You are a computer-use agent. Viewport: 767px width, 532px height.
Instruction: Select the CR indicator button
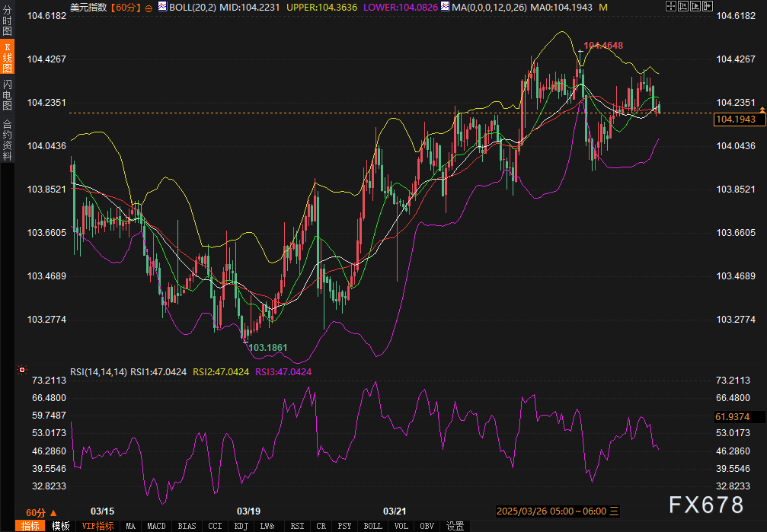321,526
